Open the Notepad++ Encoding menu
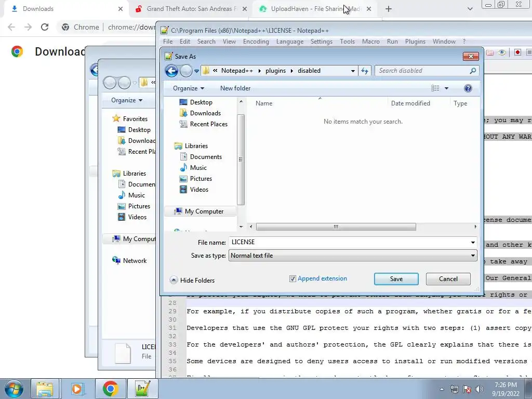Viewport: 532px width, 399px height. [256, 42]
